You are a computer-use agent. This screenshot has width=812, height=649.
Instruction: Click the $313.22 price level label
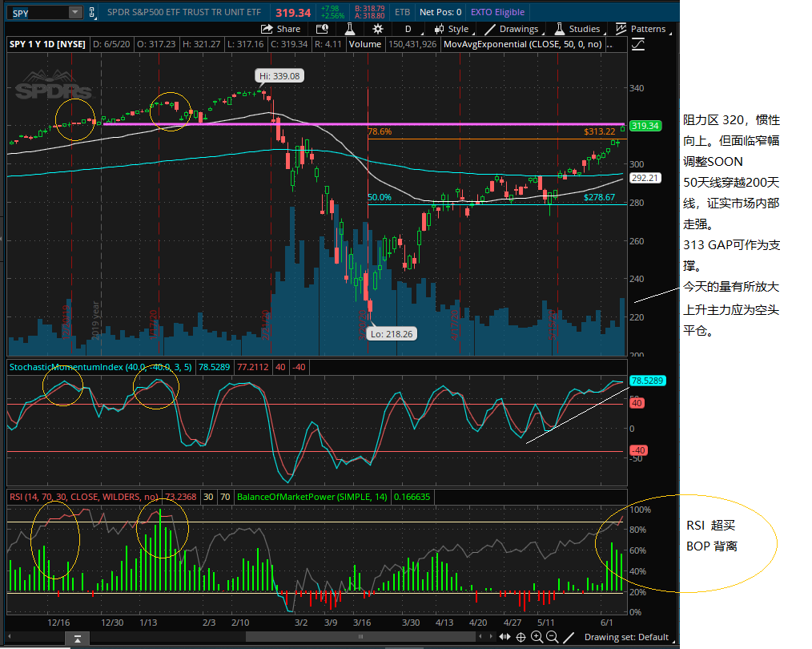600,131
